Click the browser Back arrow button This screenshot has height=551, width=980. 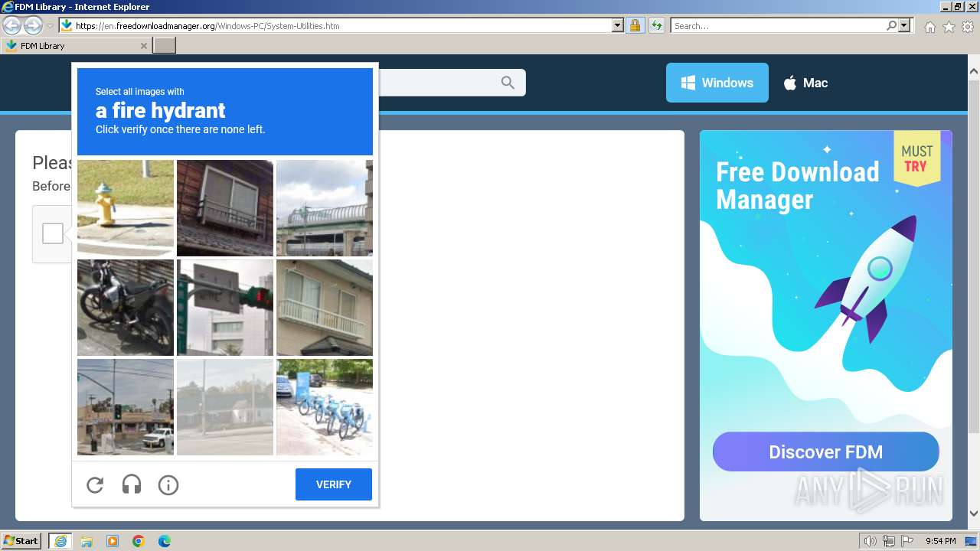tap(11, 25)
